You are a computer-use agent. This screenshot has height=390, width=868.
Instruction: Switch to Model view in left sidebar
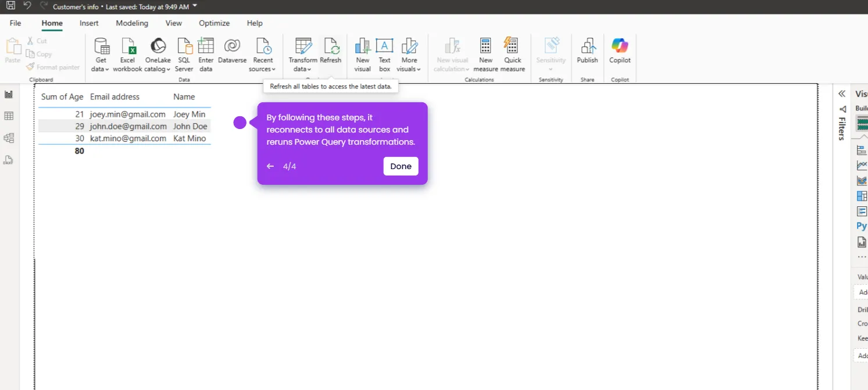tap(9, 138)
